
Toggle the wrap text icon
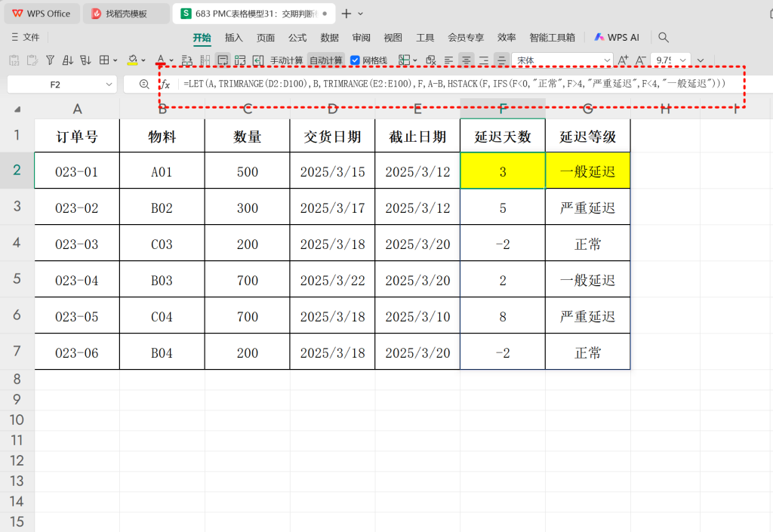[x=223, y=60]
